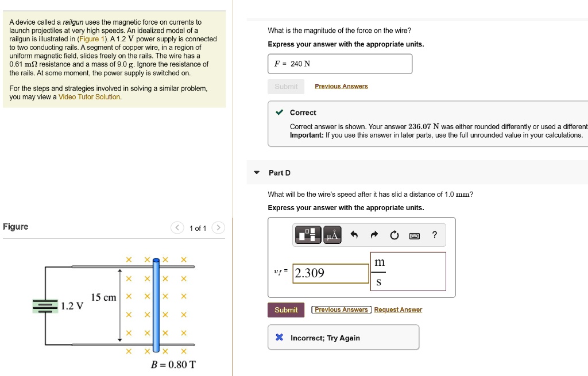The width and height of the screenshot is (588, 376).
Task: Advance to the next figure with the right chevron
Action: point(218,227)
